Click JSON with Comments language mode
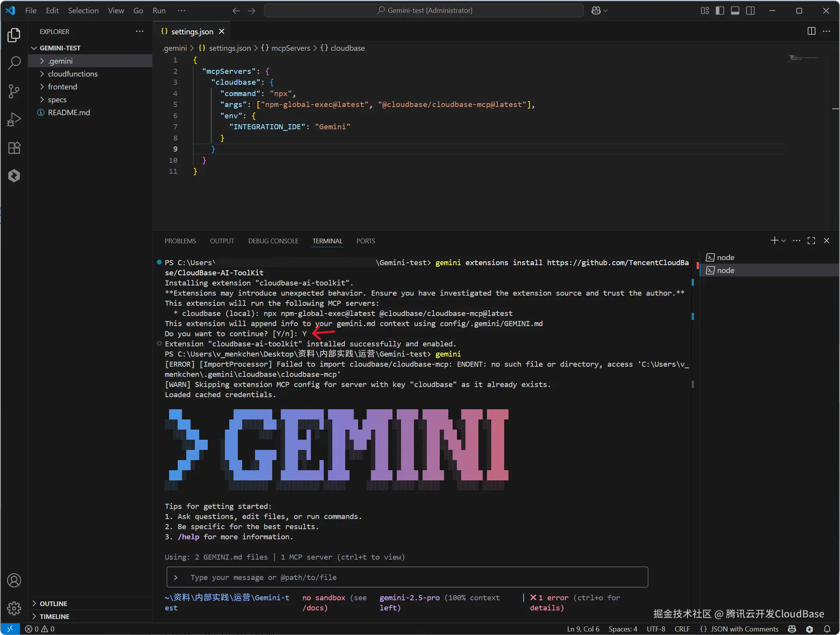Viewport: 840px width, 635px height. click(744, 629)
